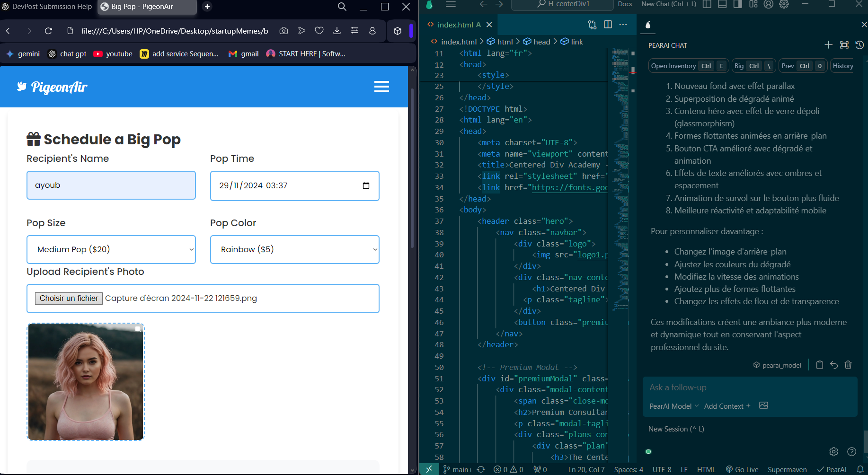This screenshot has width=868, height=475.
Task: Click Go Live in status bar
Action: point(742,469)
